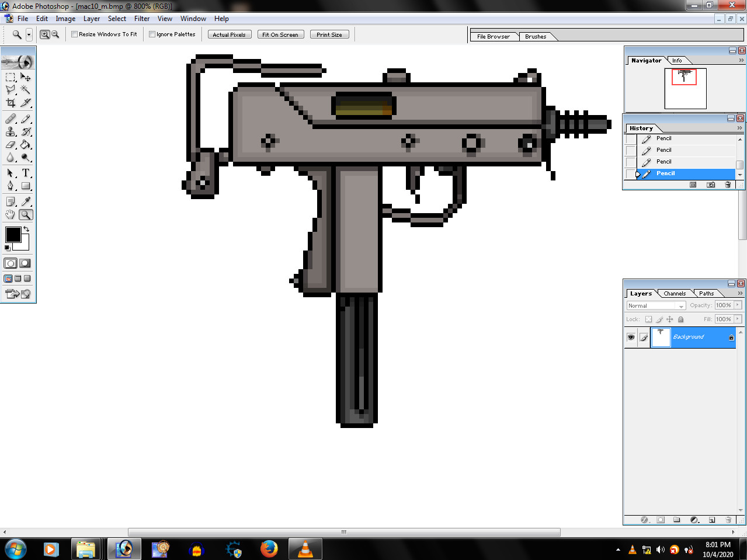Create new document from current state

click(x=693, y=185)
